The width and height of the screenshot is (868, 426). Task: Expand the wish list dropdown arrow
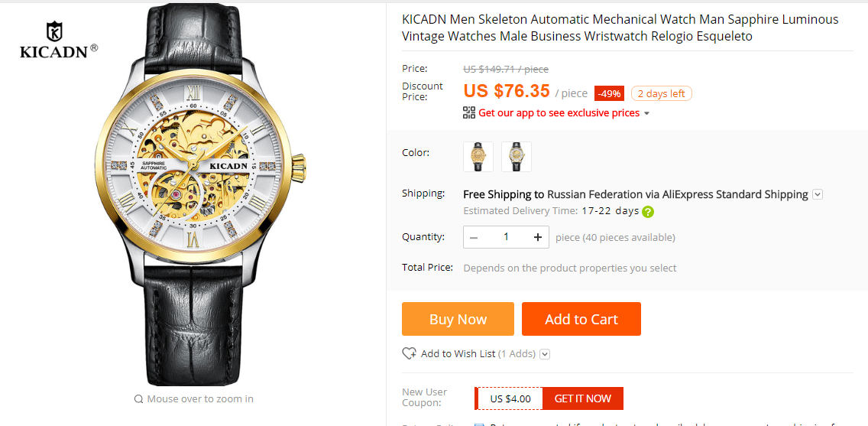coord(545,354)
